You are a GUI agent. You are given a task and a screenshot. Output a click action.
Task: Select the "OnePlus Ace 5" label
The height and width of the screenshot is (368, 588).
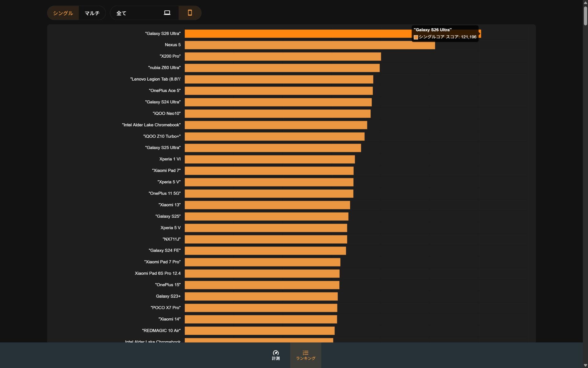pyautogui.click(x=165, y=90)
